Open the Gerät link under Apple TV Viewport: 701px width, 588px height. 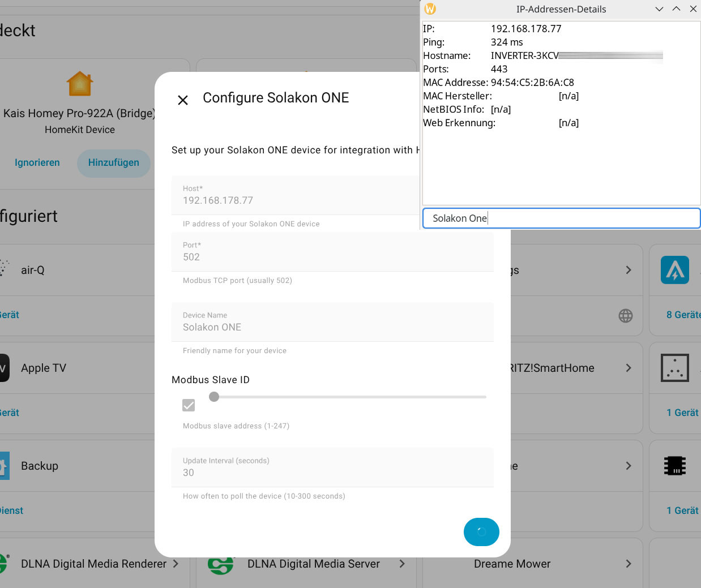[9, 413]
